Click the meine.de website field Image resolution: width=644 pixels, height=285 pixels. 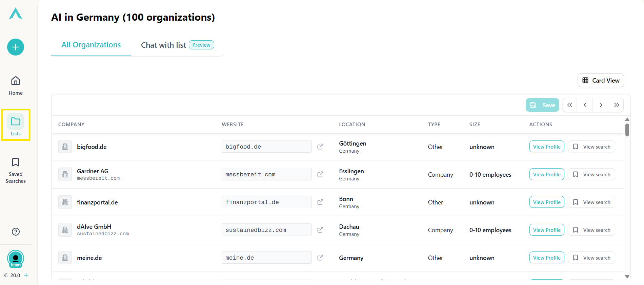click(266, 258)
